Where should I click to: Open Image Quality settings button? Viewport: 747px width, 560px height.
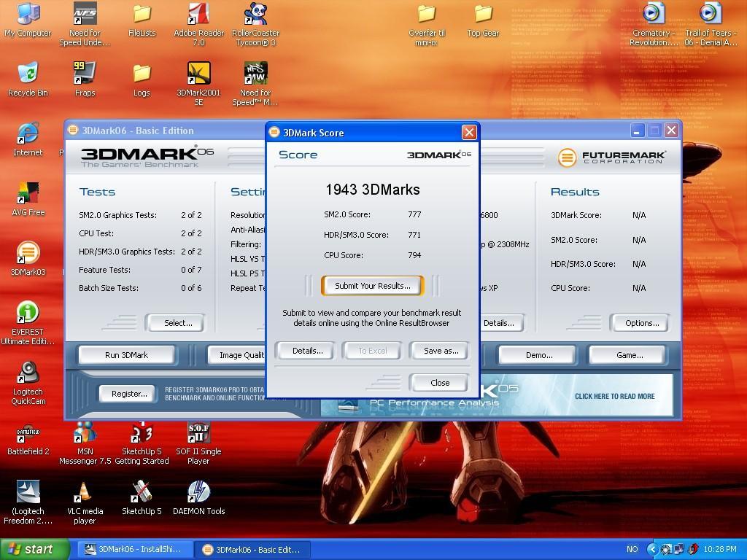tap(237, 355)
